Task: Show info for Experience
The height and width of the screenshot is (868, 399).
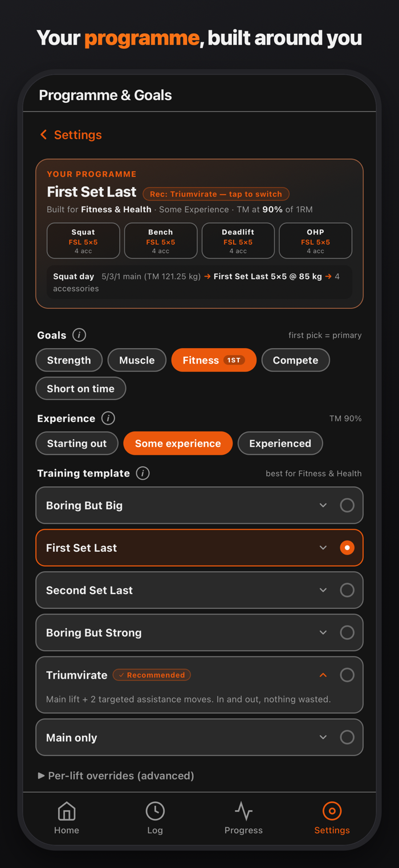Action: click(108, 418)
